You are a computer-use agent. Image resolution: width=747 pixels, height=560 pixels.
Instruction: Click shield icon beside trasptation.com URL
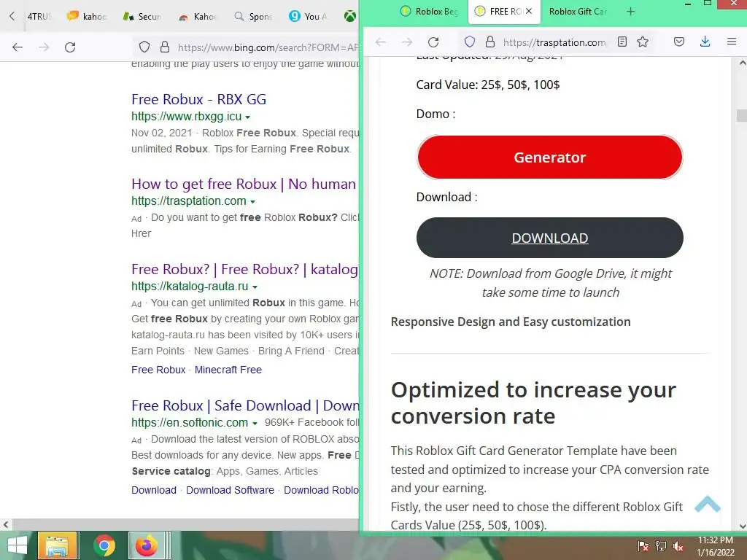coord(470,42)
